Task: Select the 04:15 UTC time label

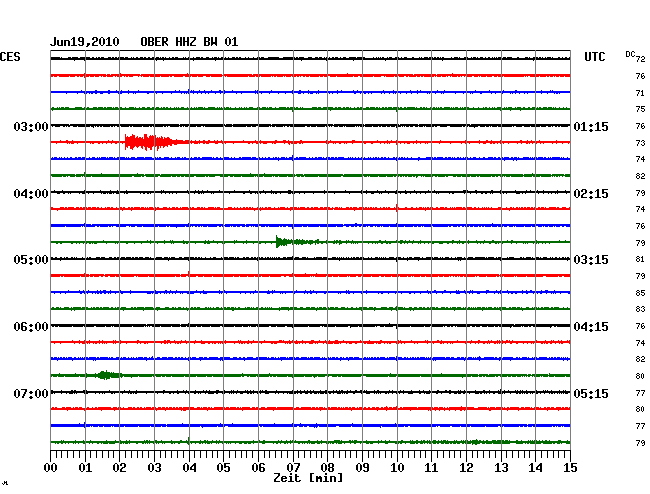Action: pyautogui.click(x=591, y=327)
